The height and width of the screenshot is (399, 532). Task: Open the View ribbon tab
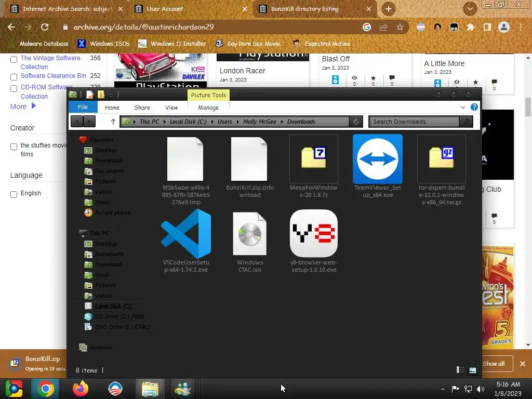point(171,108)
